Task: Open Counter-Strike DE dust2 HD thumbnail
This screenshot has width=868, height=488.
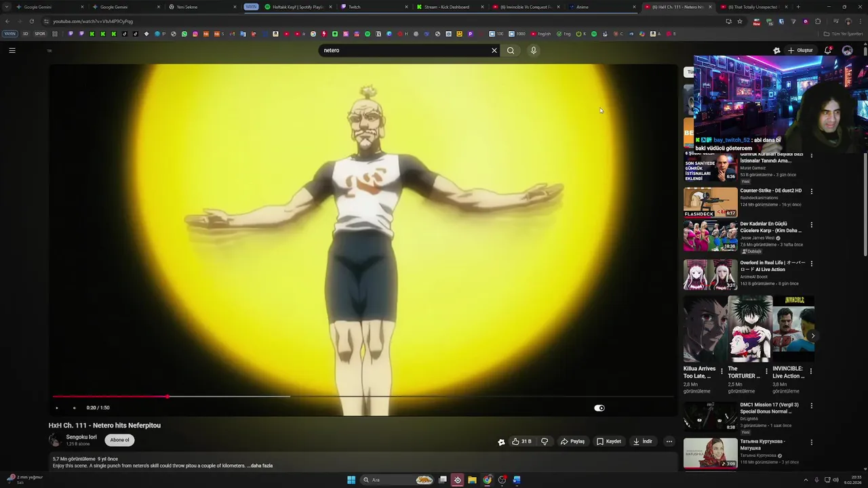Action: coord(710,202)
